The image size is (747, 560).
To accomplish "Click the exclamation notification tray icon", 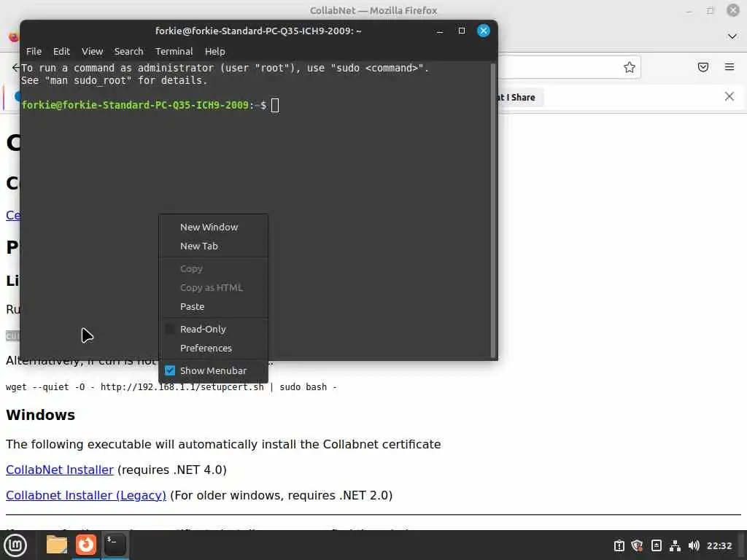I will coord(619,545).
